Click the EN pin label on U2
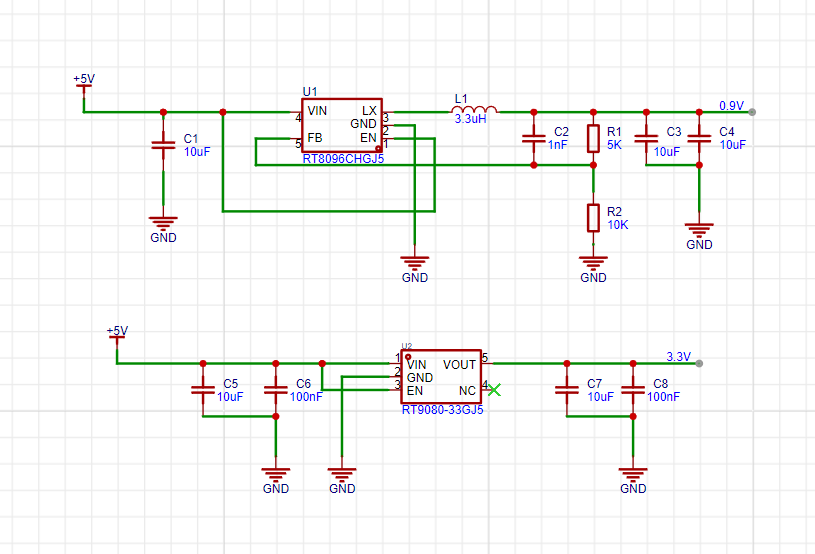Viewport: 815px width, 554px height. tap(415, 391)
